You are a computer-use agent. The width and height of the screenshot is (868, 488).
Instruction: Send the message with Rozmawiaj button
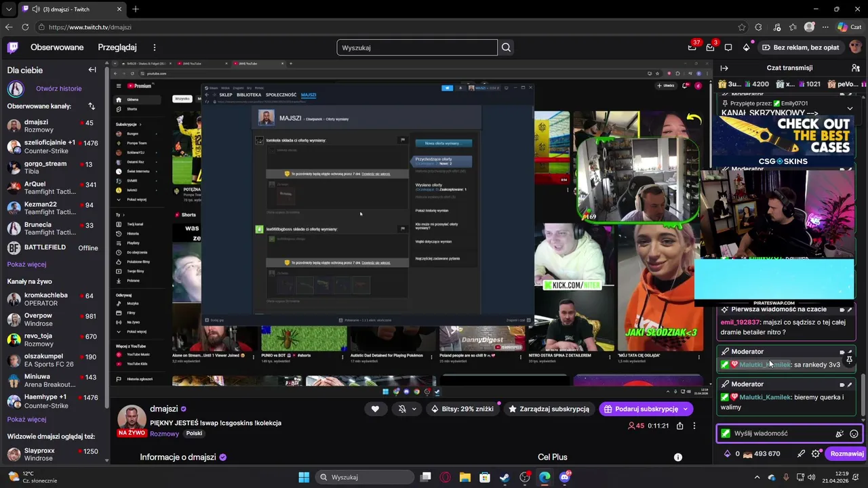click(846, 454)
